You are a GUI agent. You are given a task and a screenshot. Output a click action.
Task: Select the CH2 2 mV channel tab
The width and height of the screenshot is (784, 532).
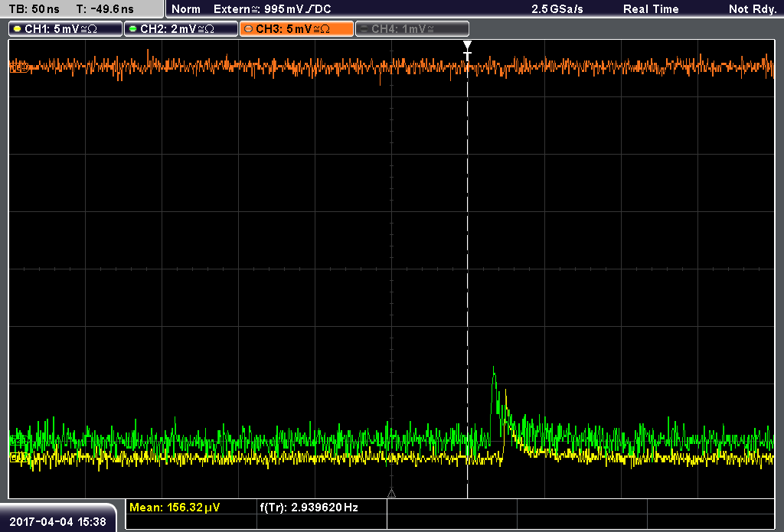click(x=181, y=29)
